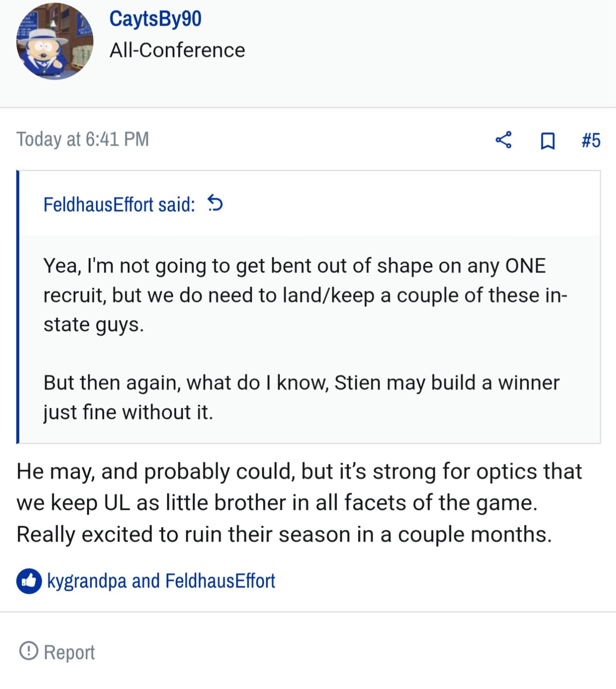Click the FeldhausEffort said: quote header

coord(119,204)
